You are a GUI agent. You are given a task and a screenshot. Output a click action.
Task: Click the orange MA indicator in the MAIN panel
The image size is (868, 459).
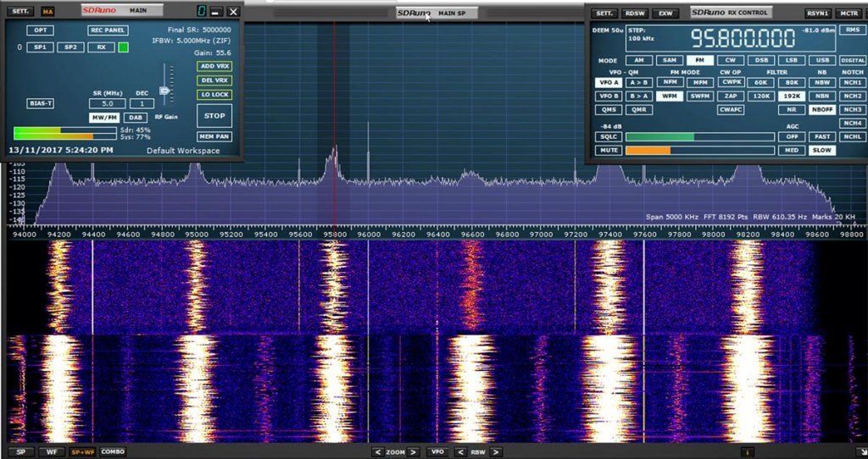pos(48,11)
